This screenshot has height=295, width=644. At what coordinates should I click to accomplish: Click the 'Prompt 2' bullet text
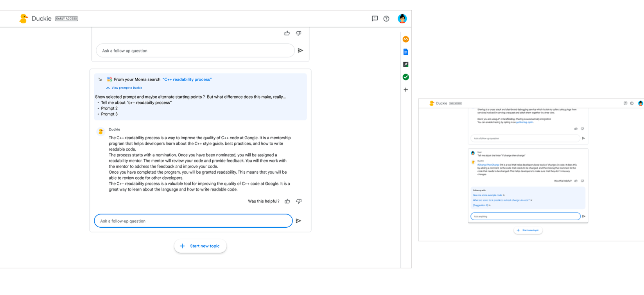click(x=109, y=108)
